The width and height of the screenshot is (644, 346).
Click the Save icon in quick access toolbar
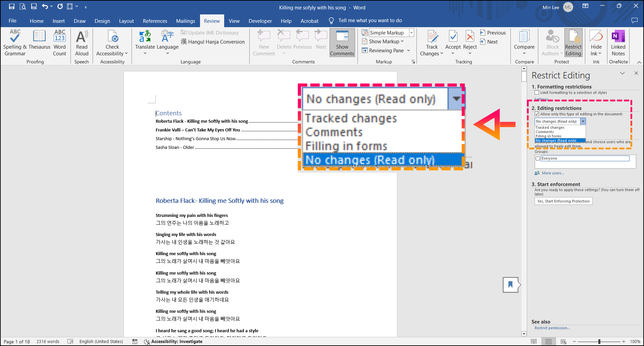12,6
